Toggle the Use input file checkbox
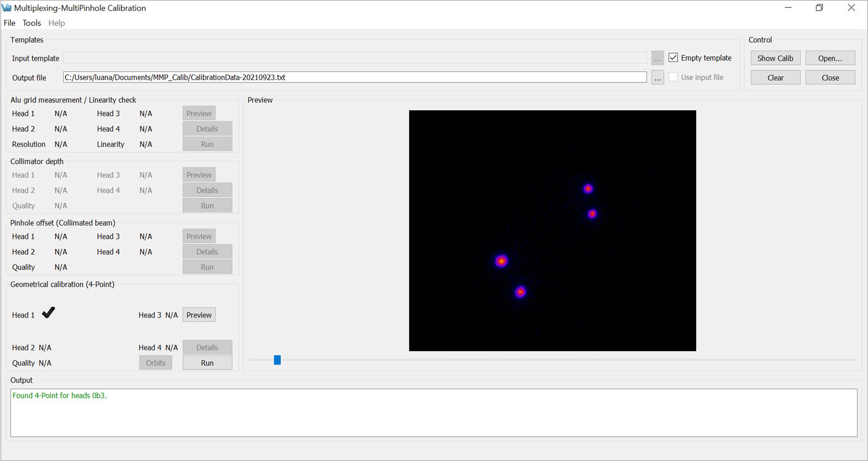 pyautogui.click(x=673, y=77)
